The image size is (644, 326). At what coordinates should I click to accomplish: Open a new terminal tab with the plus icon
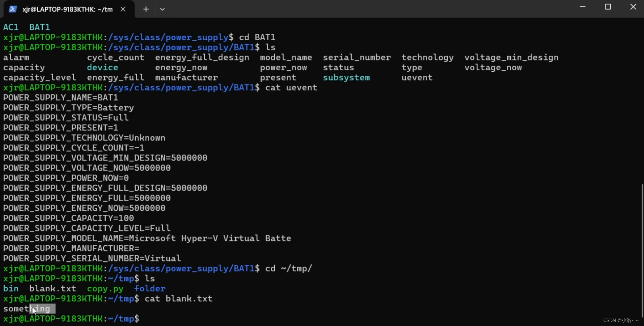coord(146,9)
